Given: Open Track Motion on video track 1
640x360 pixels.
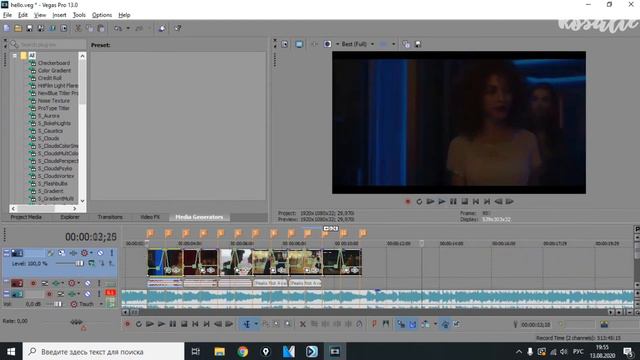Looking at the screenshot, I should 62,253.
